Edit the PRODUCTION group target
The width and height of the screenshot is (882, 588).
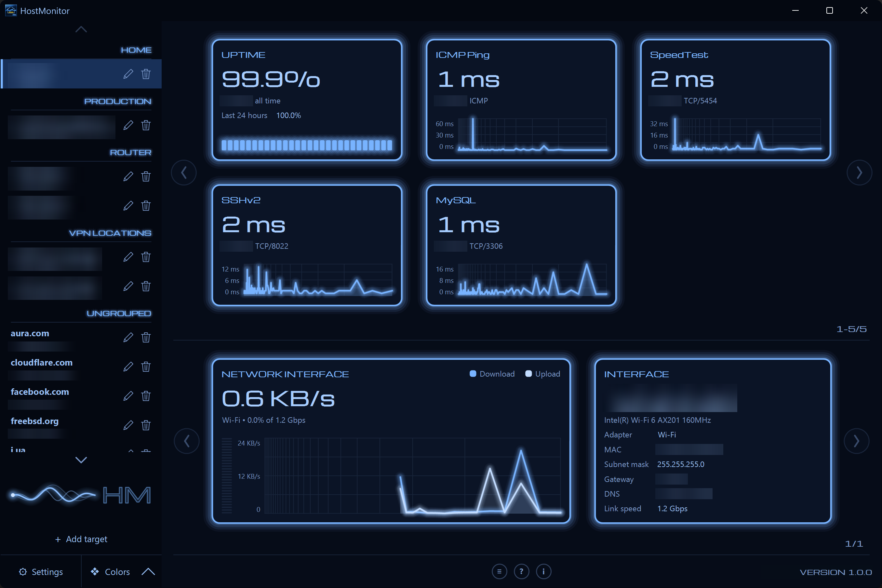pyautogui.click(x=128, y=125)
